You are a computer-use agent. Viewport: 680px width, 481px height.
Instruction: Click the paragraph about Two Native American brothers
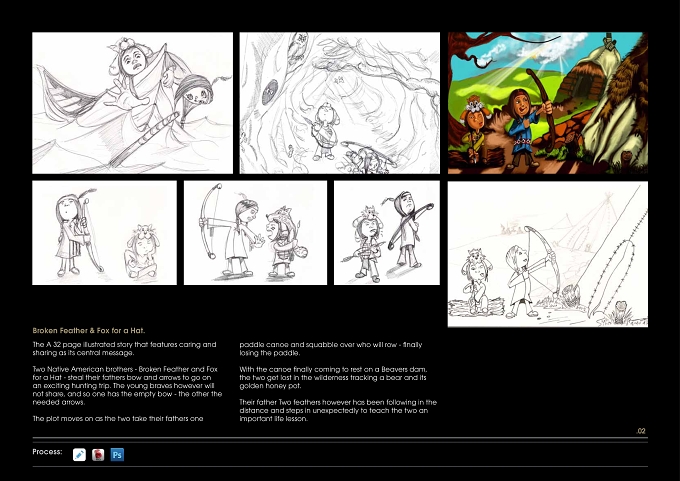point(127,386)
